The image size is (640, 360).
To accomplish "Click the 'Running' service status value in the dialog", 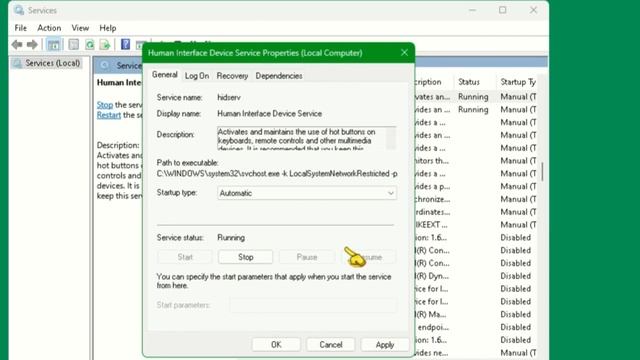I will (x=231, y=238).
